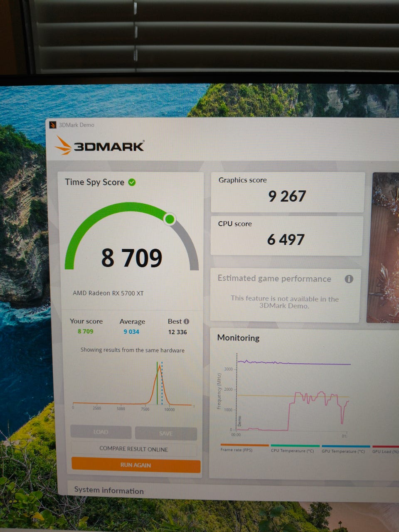Image resolution: width=399 pixels, height=532 pixels.
Task: Click score gauge knob on the arc
Action: (169, 219)
